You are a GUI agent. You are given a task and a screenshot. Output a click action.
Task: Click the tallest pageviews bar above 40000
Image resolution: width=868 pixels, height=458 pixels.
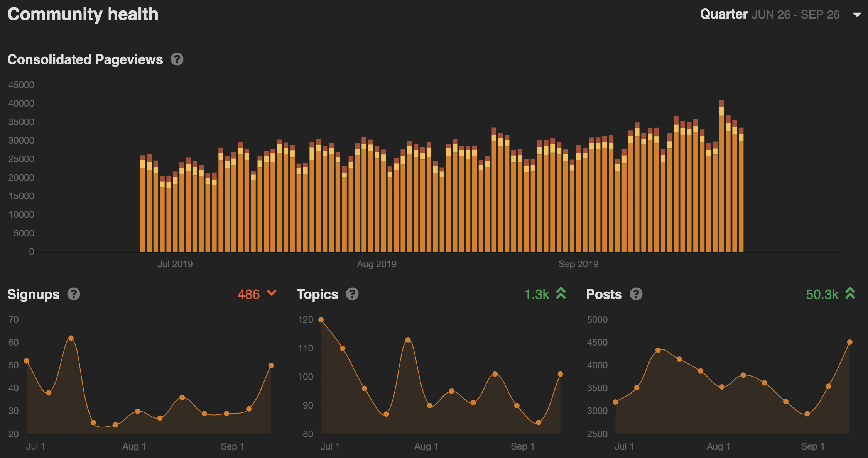click(721, 176)
